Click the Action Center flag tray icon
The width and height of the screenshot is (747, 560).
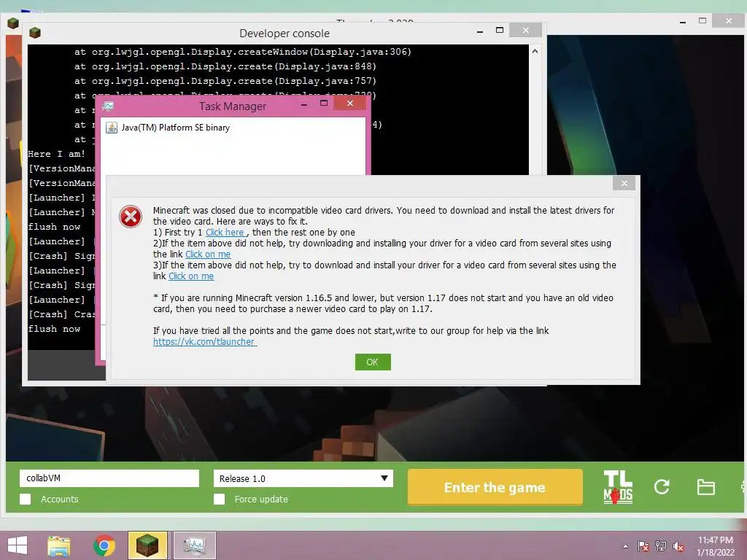click(x=643, y=546)
